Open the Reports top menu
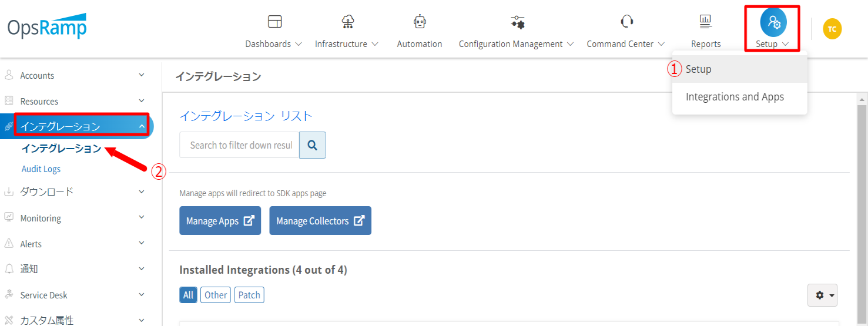This screenshot has height=326, width=868. (706, 44)
